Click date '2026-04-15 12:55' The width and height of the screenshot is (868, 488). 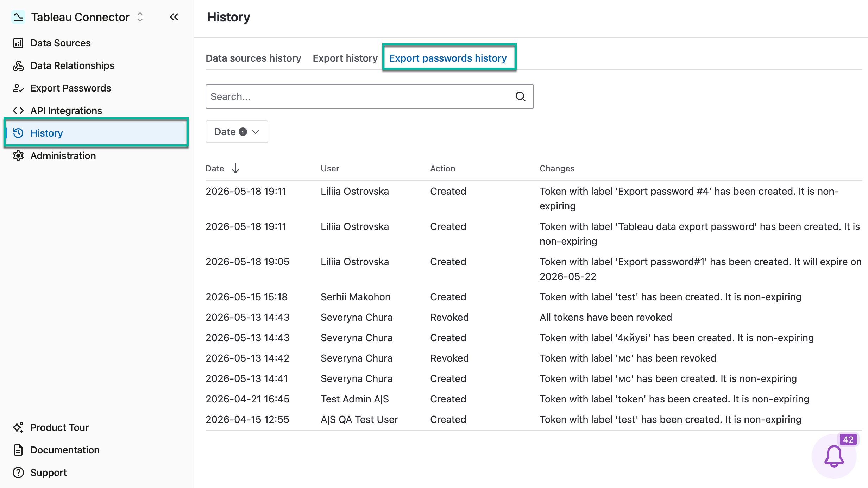point(247,419)
